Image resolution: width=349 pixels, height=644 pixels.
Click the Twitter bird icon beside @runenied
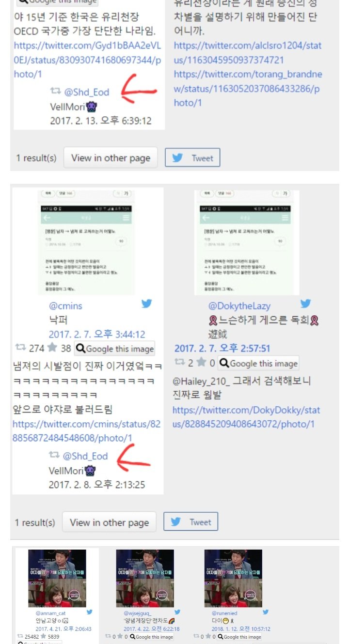coord(266,612)
